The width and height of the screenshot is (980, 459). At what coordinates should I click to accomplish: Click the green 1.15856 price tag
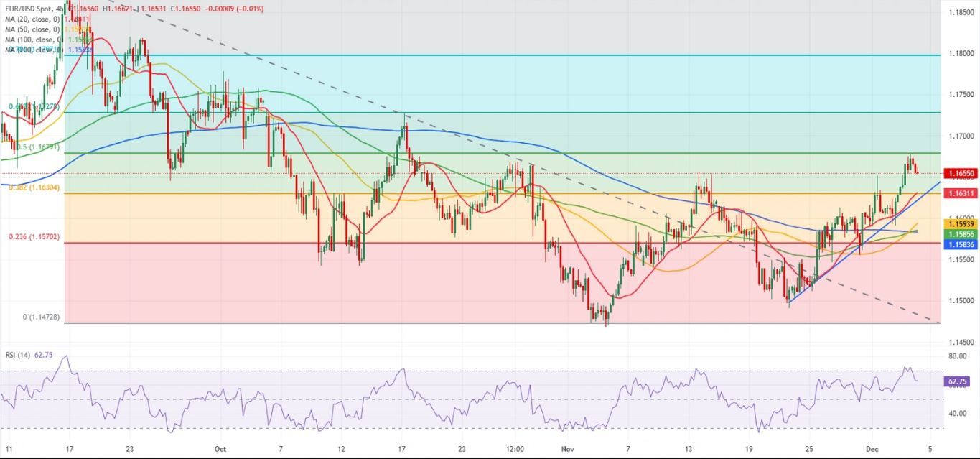coord(959,234)
